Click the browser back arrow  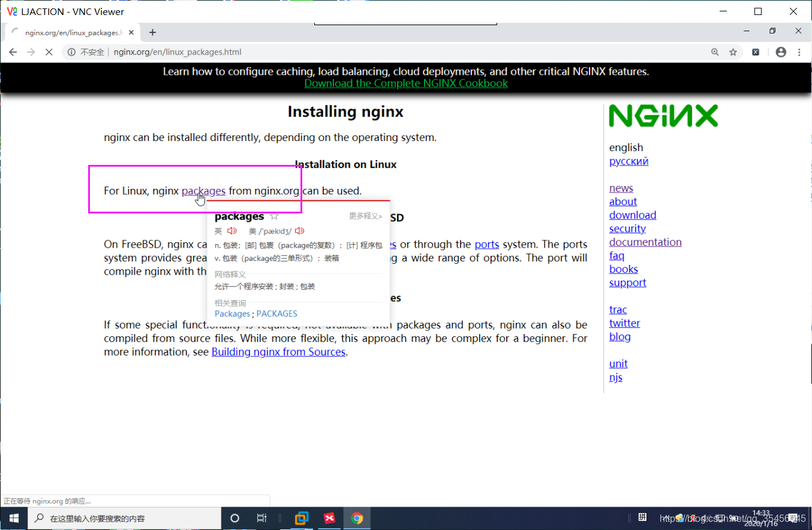pyautogui.click(x=13, y=52)
